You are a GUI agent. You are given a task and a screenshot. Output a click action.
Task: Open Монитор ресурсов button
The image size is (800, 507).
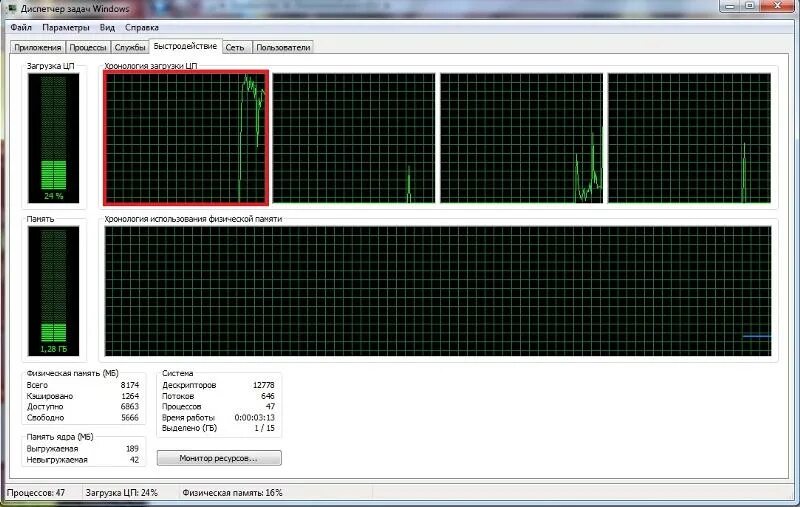tap(219, 458)
